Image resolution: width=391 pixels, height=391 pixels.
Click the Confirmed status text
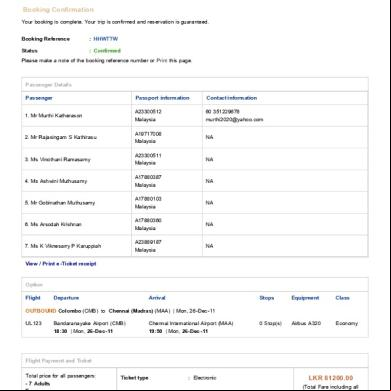coord(107,51)
